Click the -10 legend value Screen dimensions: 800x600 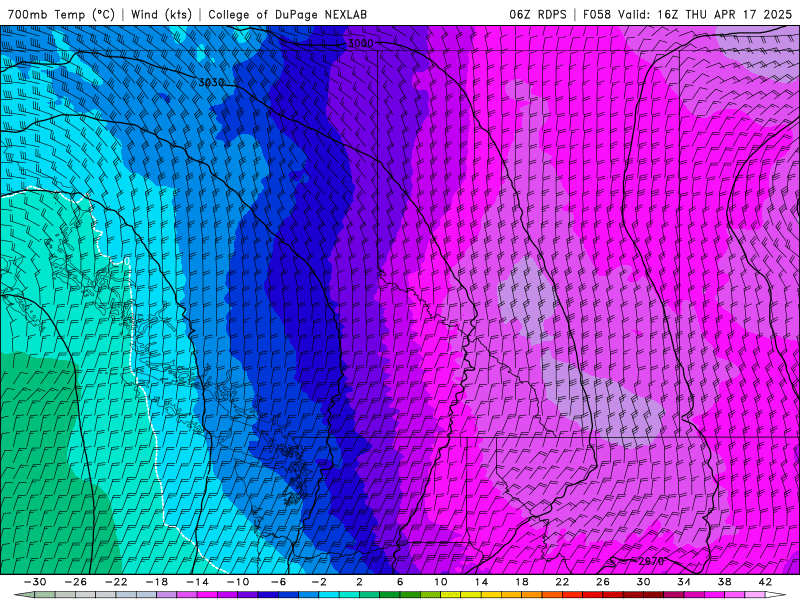click(238, 582)
